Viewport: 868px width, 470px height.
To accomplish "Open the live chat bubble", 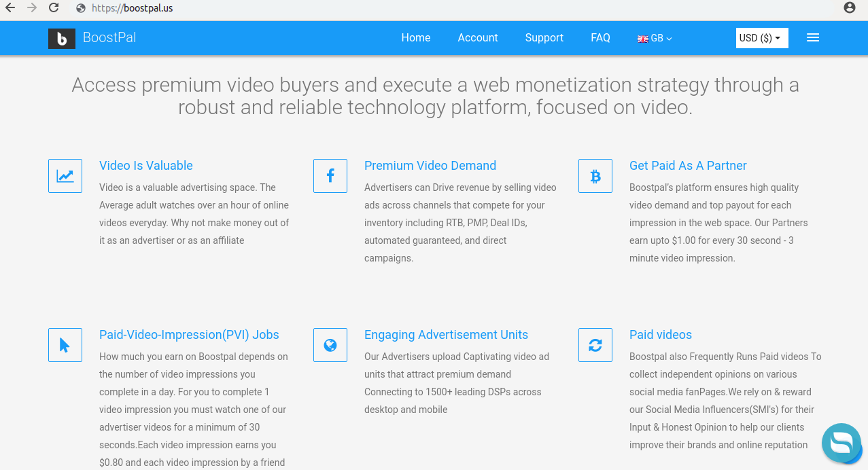I will tap(841, 443).
